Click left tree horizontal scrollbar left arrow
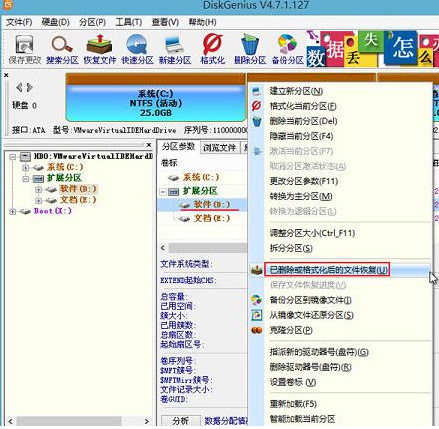Image resolution: width=439 pixels, height=429 pixels. (x=10, y=421)
